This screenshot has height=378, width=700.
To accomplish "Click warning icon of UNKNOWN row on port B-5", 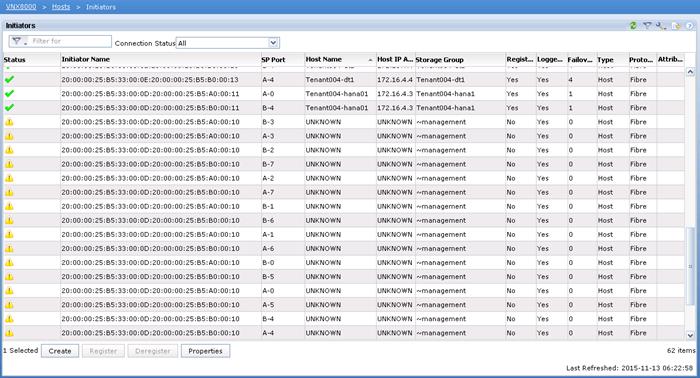I will click(x=9, y=277).
